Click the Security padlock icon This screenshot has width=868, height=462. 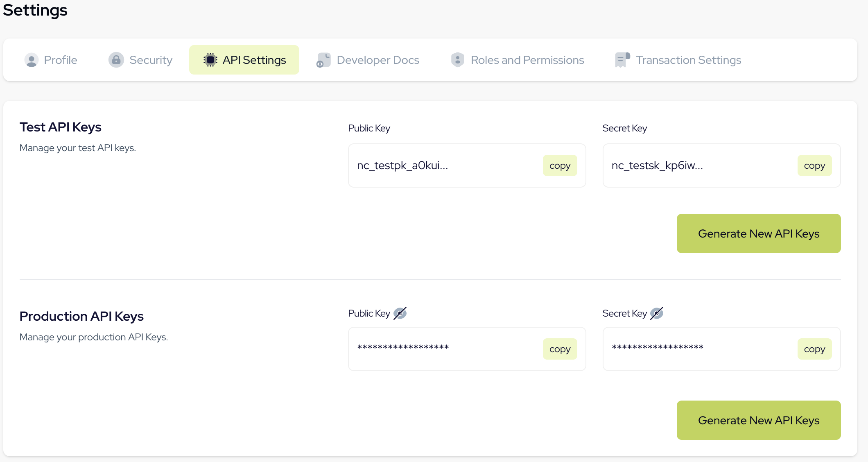(x=116, y=60)
